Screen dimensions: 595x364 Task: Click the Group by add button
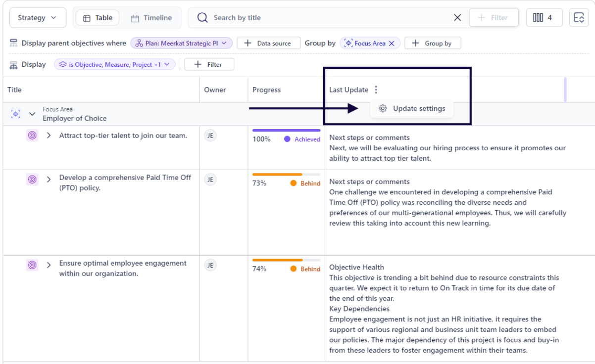[x=432, y=44]
